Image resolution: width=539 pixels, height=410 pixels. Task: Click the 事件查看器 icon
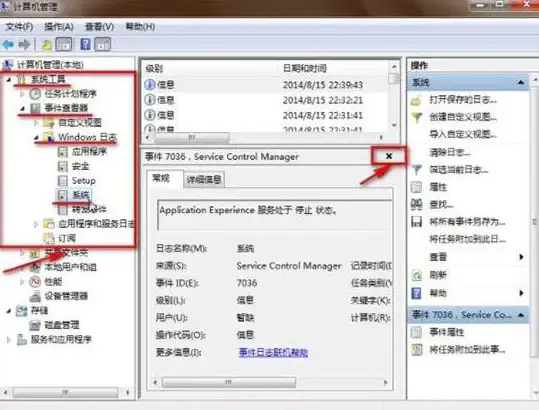point(35,109)
